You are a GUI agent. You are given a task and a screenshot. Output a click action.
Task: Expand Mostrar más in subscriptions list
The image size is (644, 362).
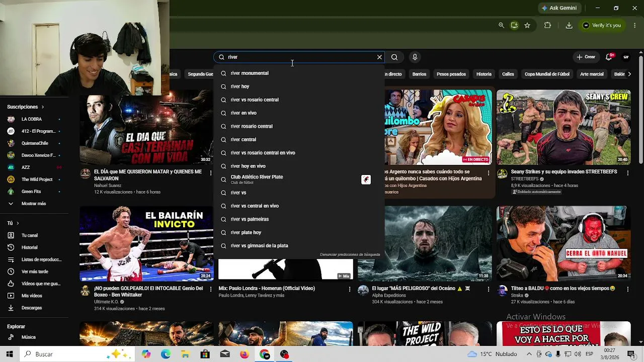tap(34, 204)
